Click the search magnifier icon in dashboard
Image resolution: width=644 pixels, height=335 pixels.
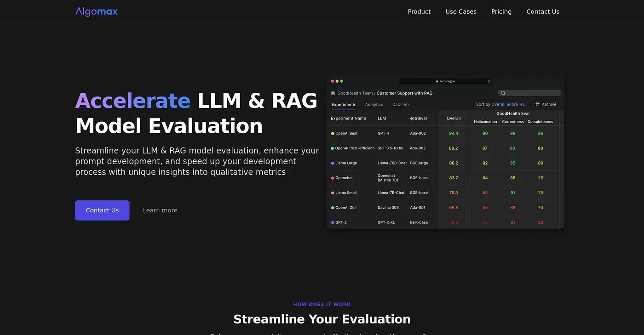(503, 93)
